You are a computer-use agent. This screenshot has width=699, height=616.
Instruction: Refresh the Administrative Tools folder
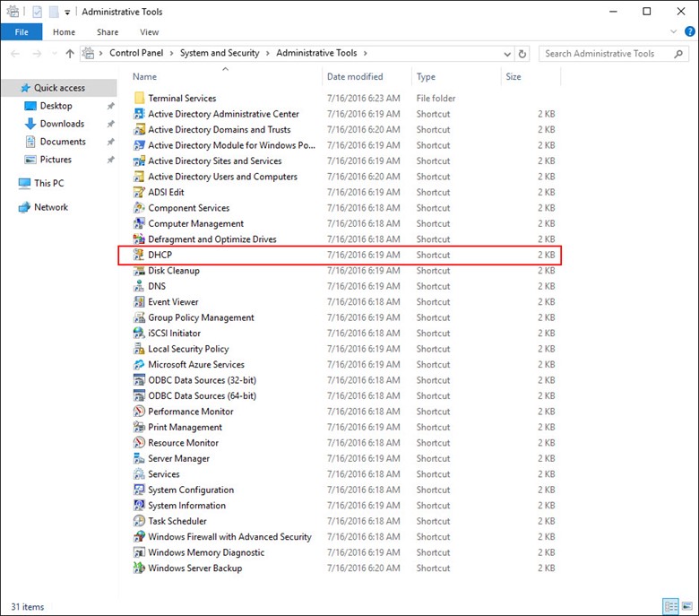(522, 54)
